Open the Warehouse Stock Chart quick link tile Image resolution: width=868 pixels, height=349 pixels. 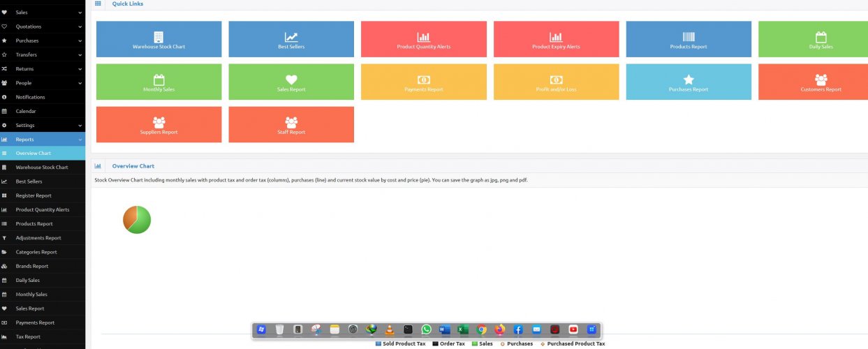coord(159,39)
